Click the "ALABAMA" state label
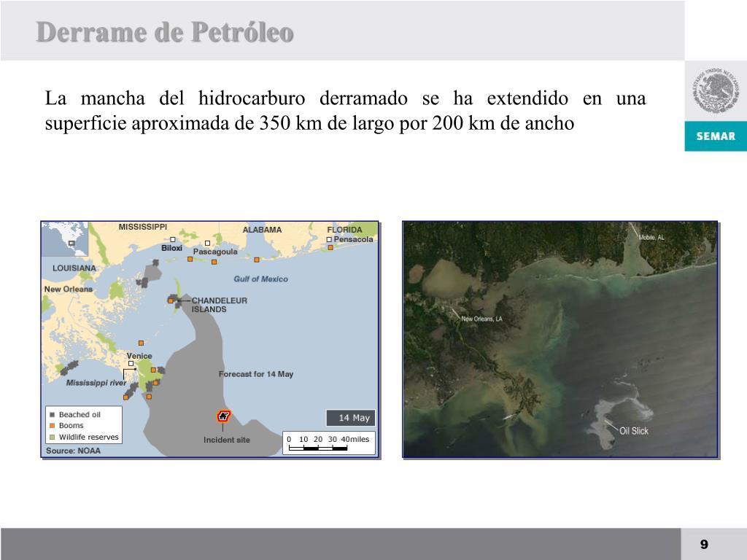This screenshot has height=560, width=747. [x=262, y=230]
